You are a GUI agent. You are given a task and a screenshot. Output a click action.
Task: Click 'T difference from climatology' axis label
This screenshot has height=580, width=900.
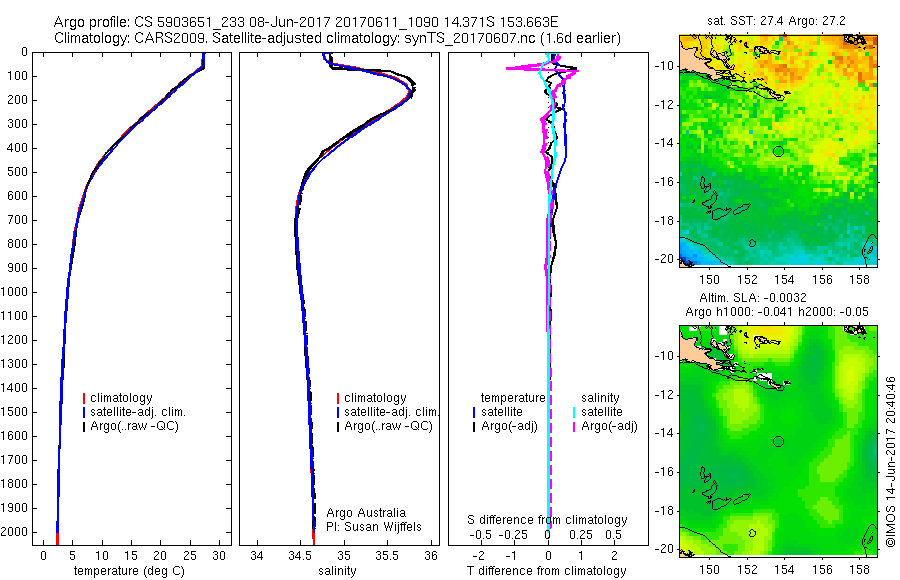(x=546, y=571)
